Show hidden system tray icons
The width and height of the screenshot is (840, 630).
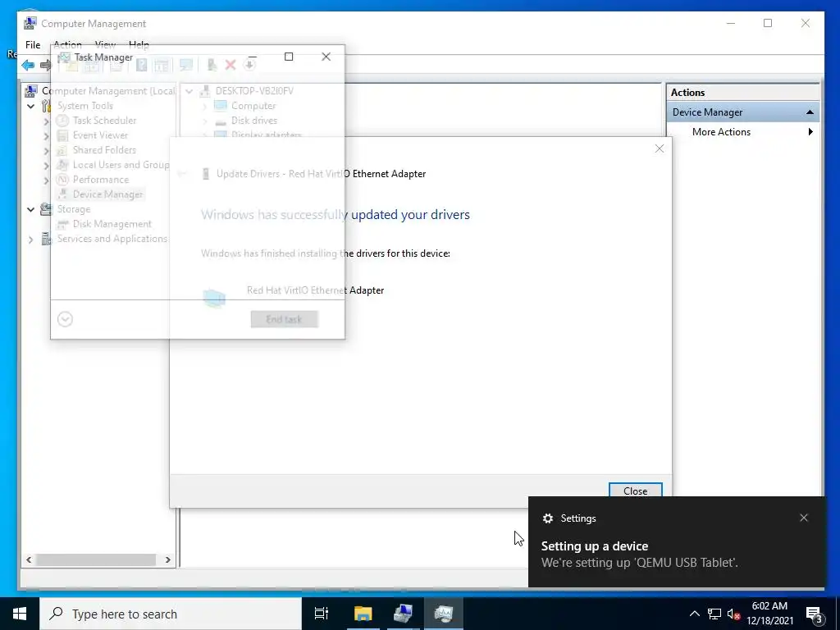click(x=694, y=614)
